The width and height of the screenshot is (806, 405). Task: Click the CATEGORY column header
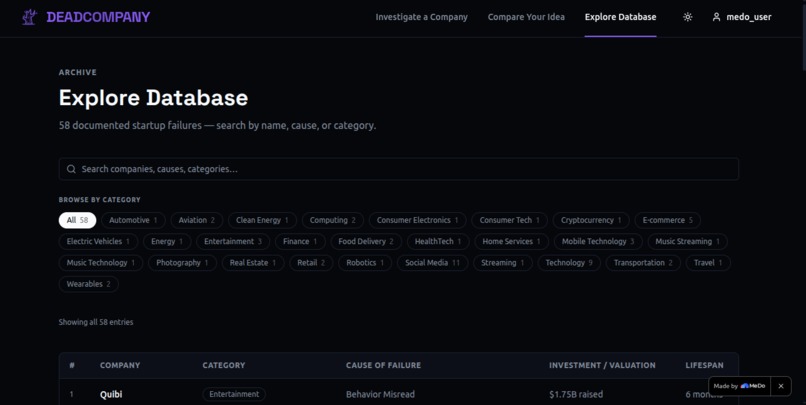tap(224, 365)
